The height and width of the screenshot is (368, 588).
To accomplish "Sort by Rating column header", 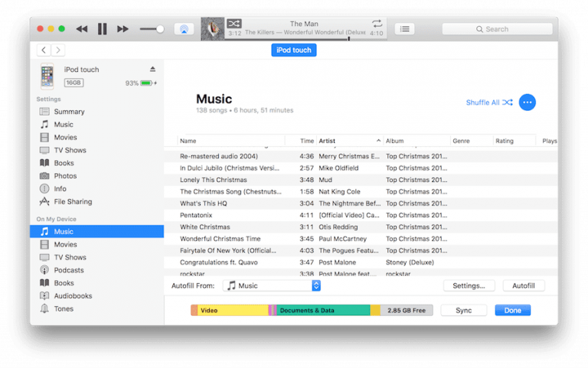I will (x=514, y=141).
